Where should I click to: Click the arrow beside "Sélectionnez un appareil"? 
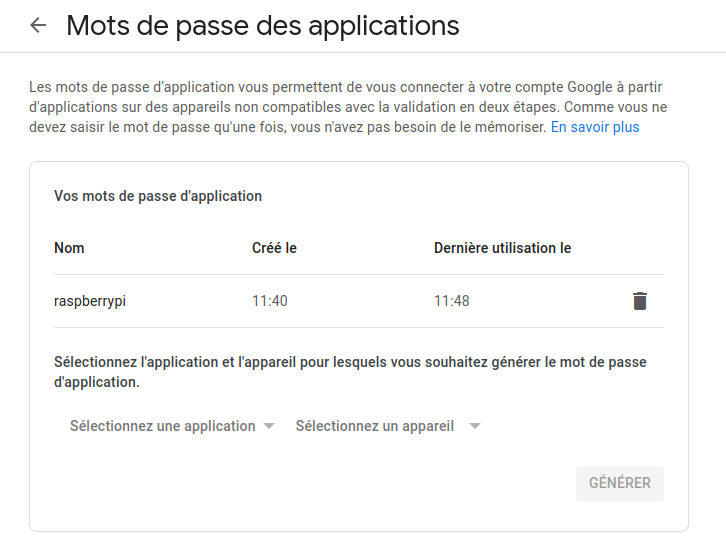tap(475, 426)
